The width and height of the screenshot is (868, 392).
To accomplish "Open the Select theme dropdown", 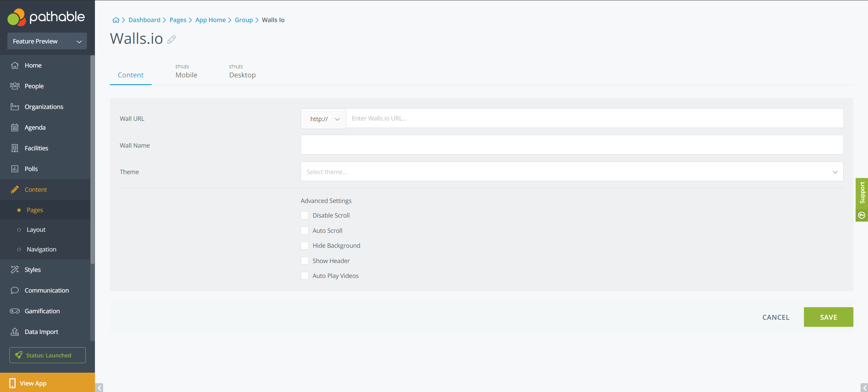I will click(572, 172).
